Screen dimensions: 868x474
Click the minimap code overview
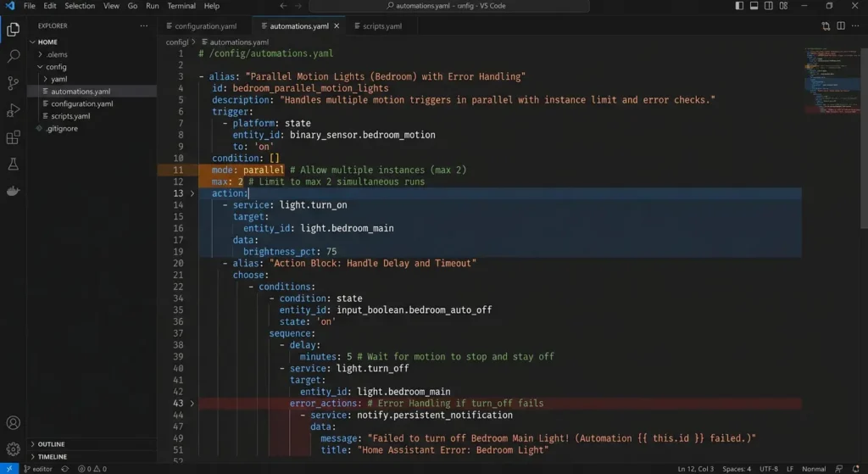click(831, 81)
